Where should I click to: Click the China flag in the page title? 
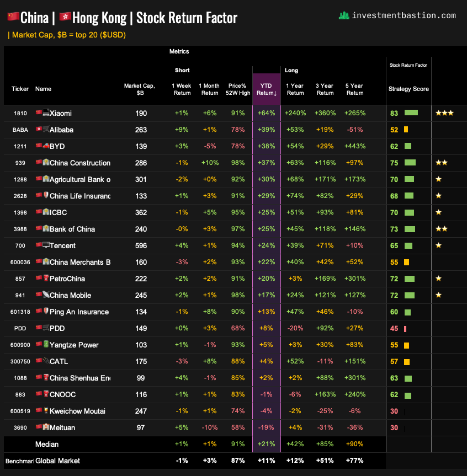[x=13, y=17]
